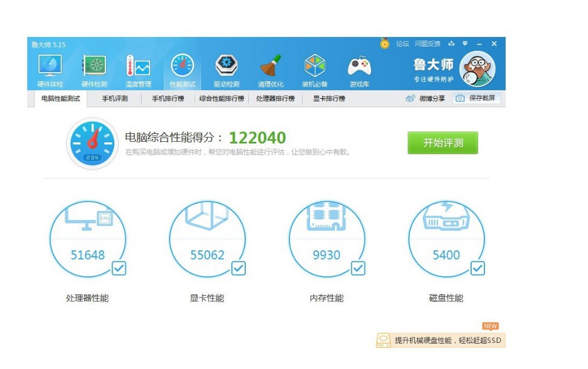Screen dimensions: 588x369
Task: Click the memory performance circle 9930
Action: (326, 239)
